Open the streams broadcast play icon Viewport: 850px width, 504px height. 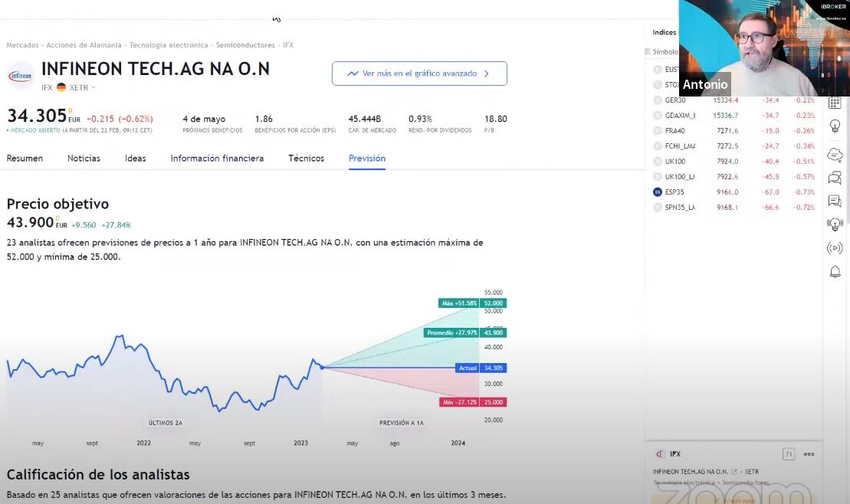click(x=835, y=248)
